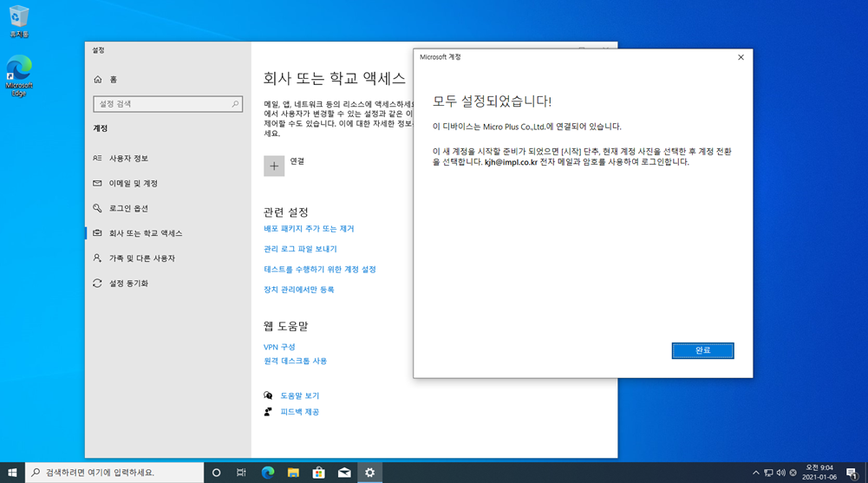868x483 pixels.
Task: Open Microsoft Edge desktop shortcut
Action: (19, 75)
